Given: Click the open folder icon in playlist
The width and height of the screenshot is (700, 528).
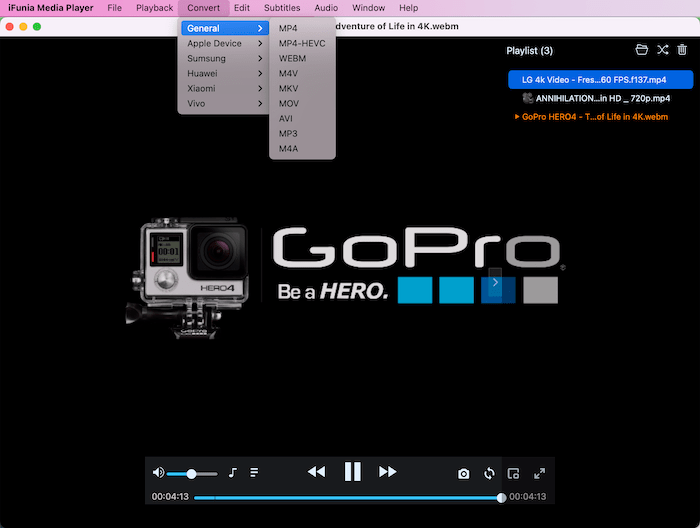Looking at the screenshot, I should coord(642,50).
